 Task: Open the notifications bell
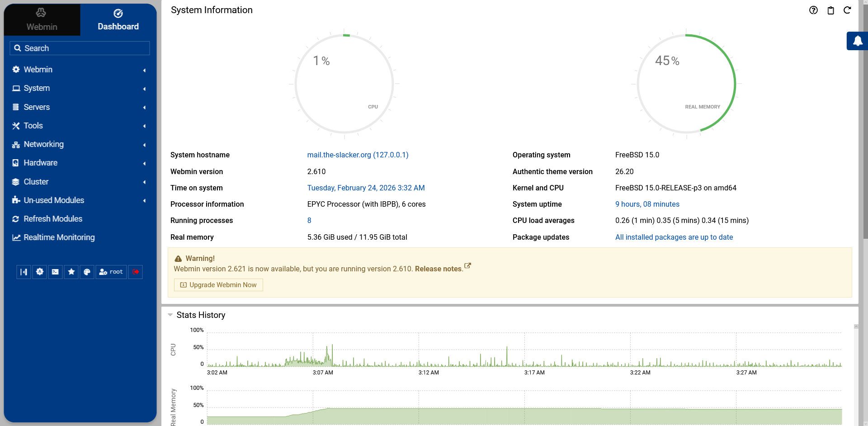pyautogui.click(x=858, y=41)
